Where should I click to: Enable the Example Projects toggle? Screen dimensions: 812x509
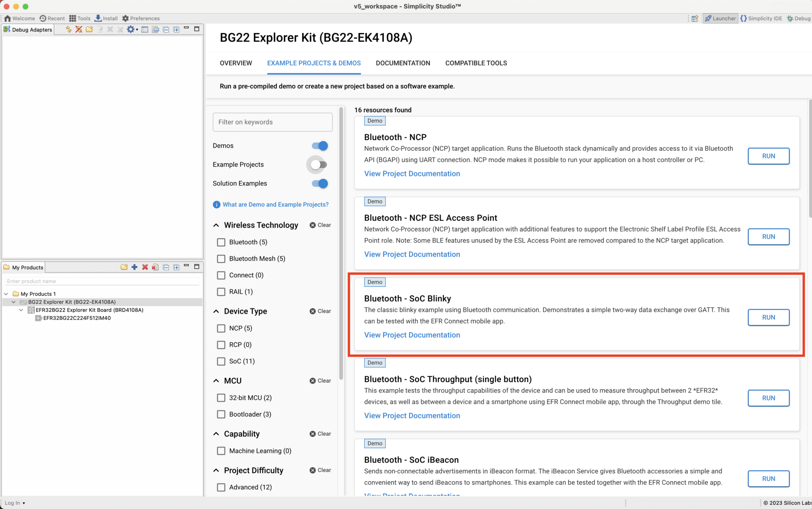coord(316,165)
